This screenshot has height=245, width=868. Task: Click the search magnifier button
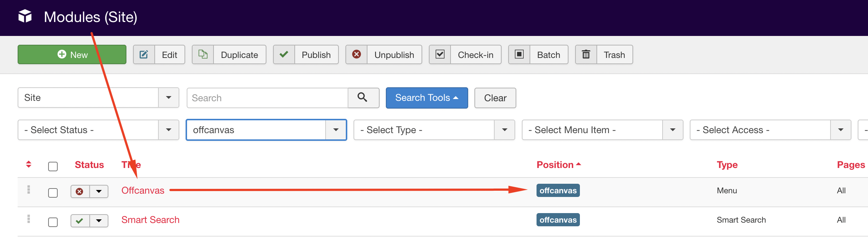(363, 98)
